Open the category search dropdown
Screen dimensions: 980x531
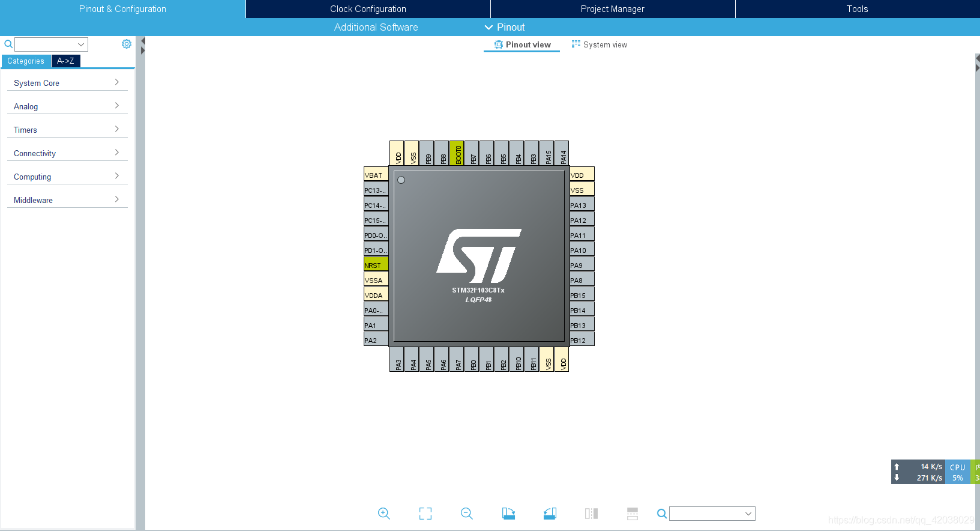[x=81, y=44]
